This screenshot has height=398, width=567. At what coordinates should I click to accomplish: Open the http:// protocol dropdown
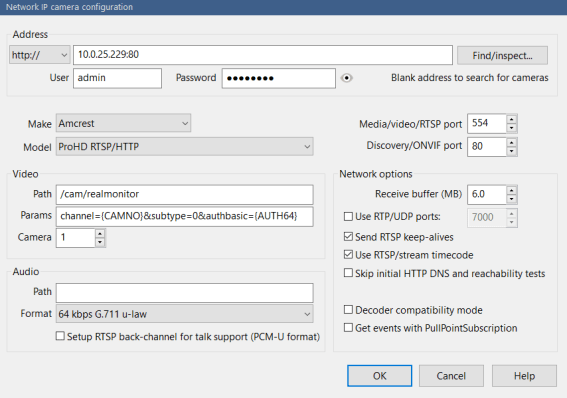39,55
